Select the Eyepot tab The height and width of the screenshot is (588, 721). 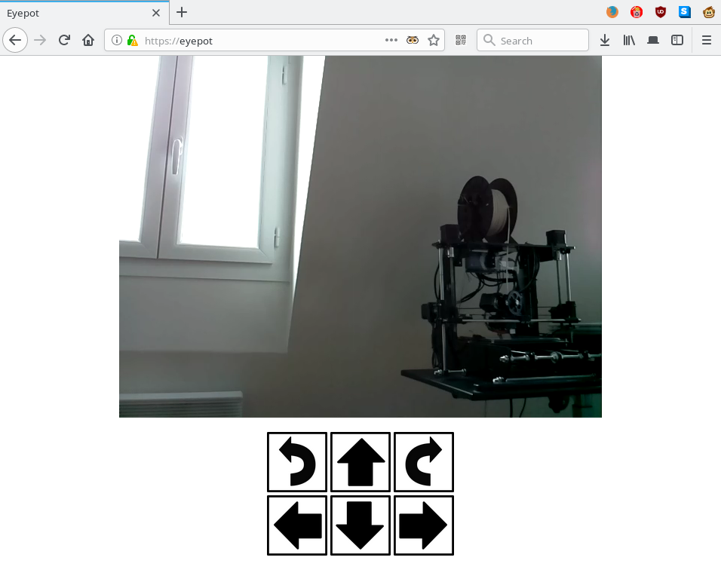click(x=84, y=13)
